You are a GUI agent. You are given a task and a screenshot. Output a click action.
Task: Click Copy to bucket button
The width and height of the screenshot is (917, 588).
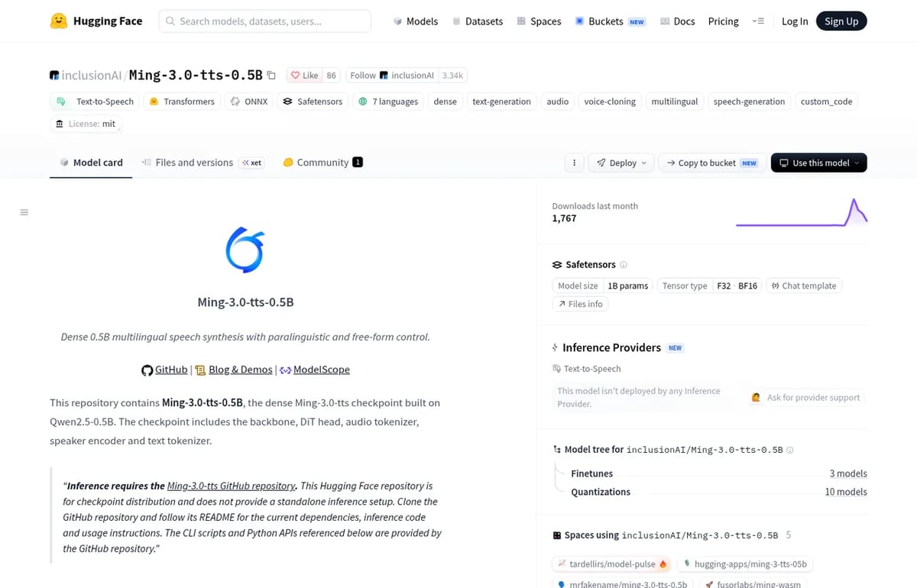711,163
